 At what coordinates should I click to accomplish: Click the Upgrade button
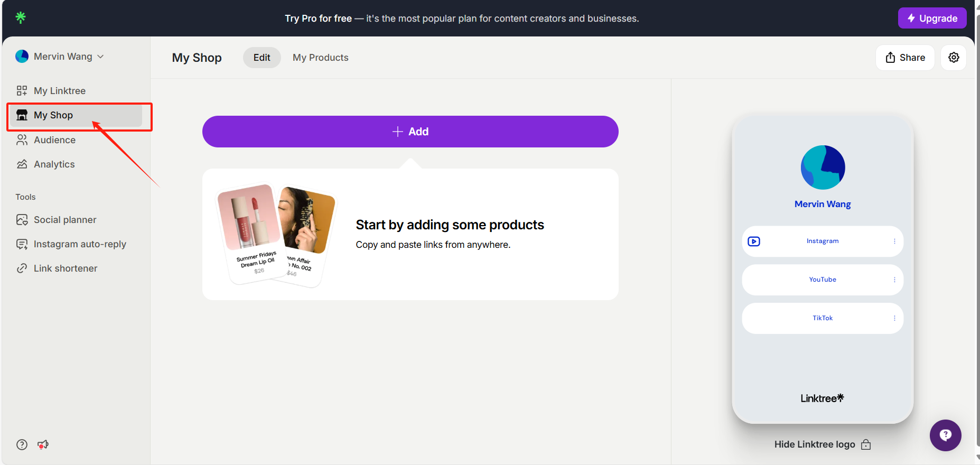point(932,18)
